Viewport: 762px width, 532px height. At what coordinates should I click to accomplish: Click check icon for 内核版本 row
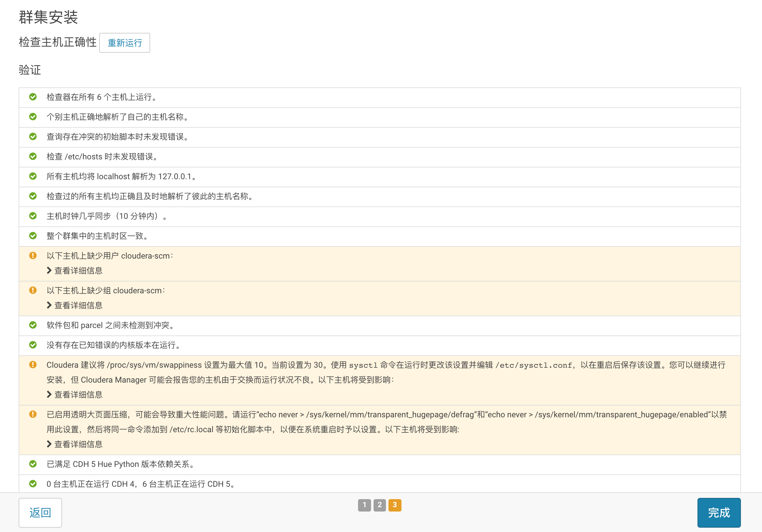33,345
